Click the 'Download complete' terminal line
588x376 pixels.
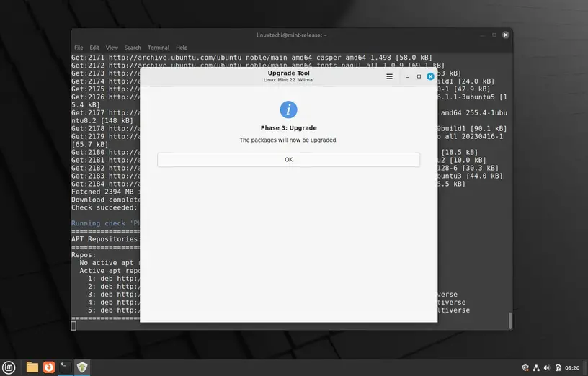105,200
